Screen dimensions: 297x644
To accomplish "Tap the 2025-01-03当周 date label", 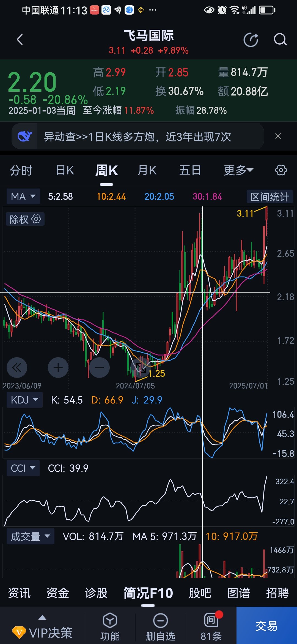I will point(42,110).
